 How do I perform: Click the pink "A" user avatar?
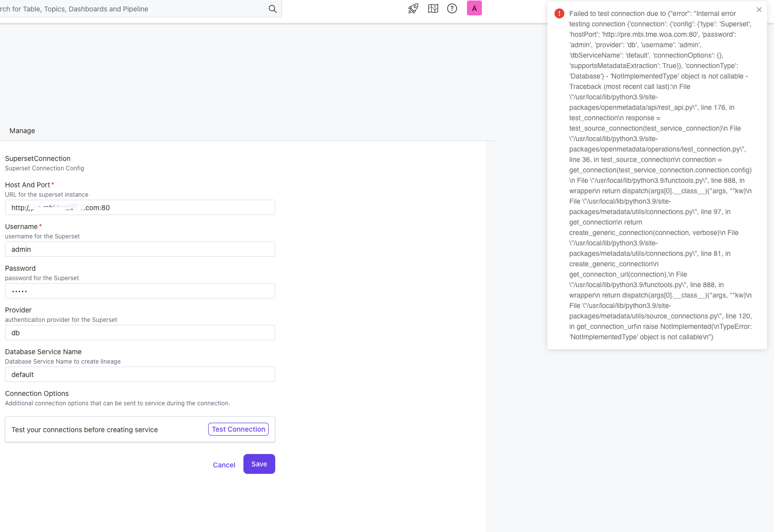pyautogui.click(x=474, y=8)
